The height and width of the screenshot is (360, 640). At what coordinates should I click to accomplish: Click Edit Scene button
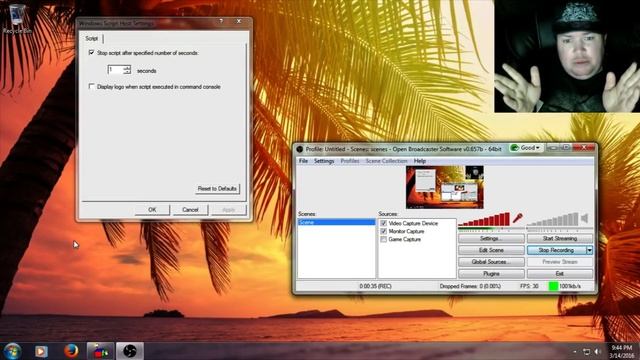point(491,250)
